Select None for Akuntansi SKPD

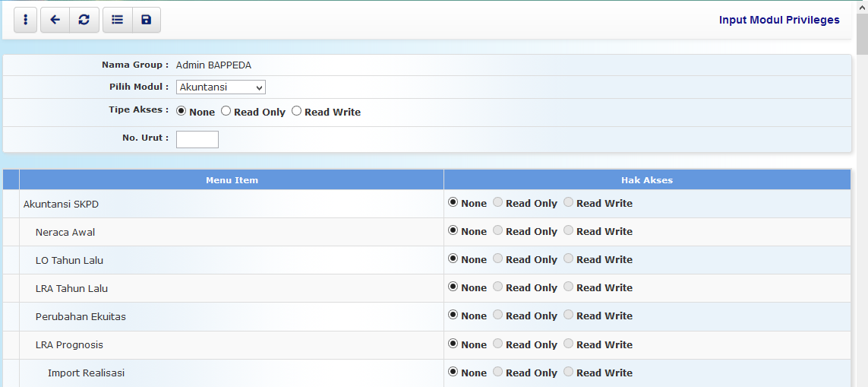tap(453, 202)
